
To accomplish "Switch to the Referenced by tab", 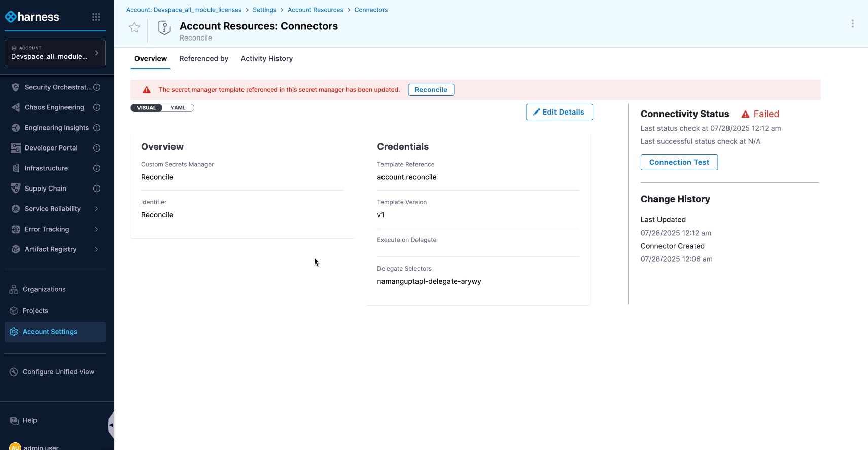I will [203, 59].
